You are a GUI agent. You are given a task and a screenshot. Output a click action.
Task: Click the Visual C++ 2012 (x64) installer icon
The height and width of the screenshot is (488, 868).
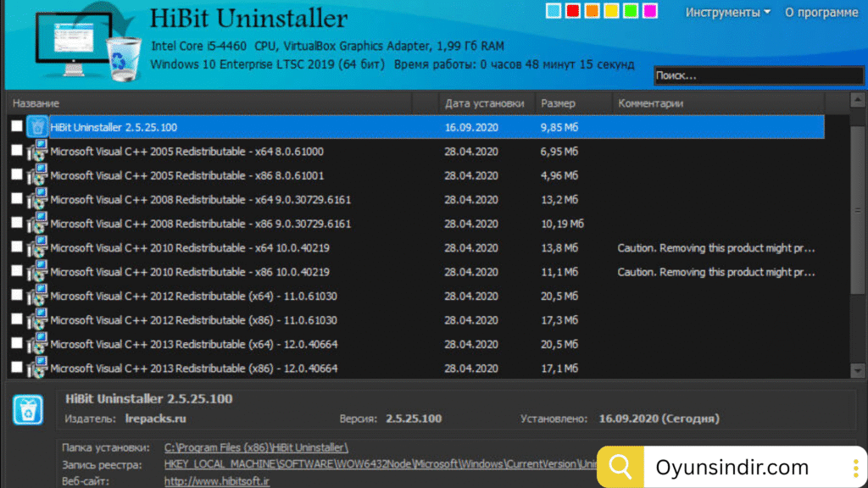(x=37, y=297)
